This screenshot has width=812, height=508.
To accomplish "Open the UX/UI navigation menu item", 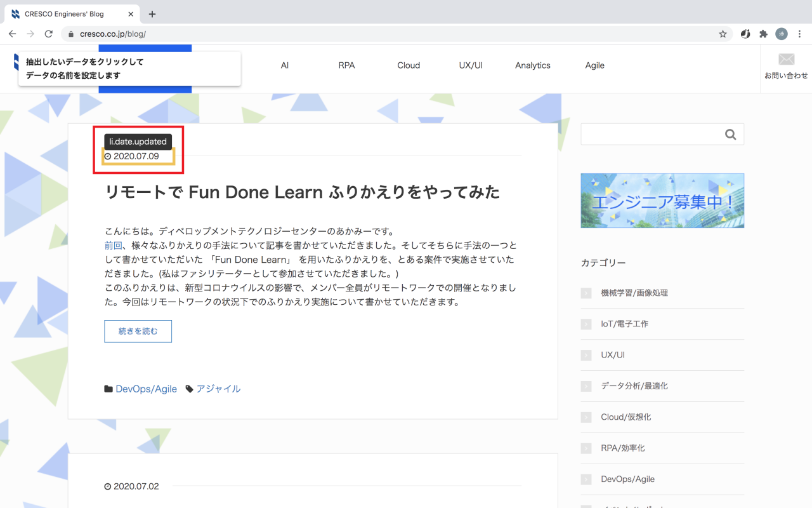I will pos(471,65).
